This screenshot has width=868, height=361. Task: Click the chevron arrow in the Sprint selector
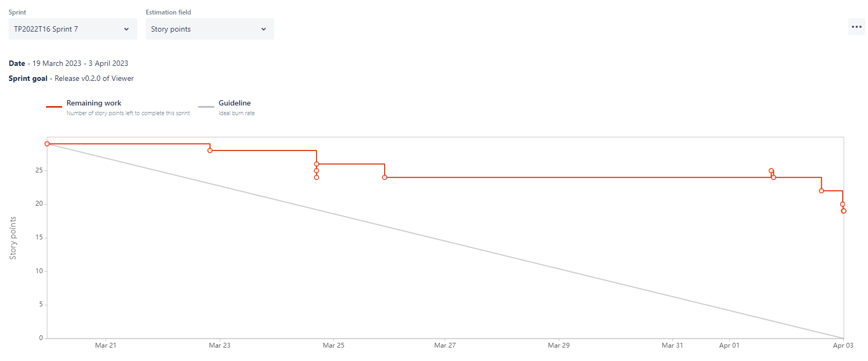coord(126,29)
